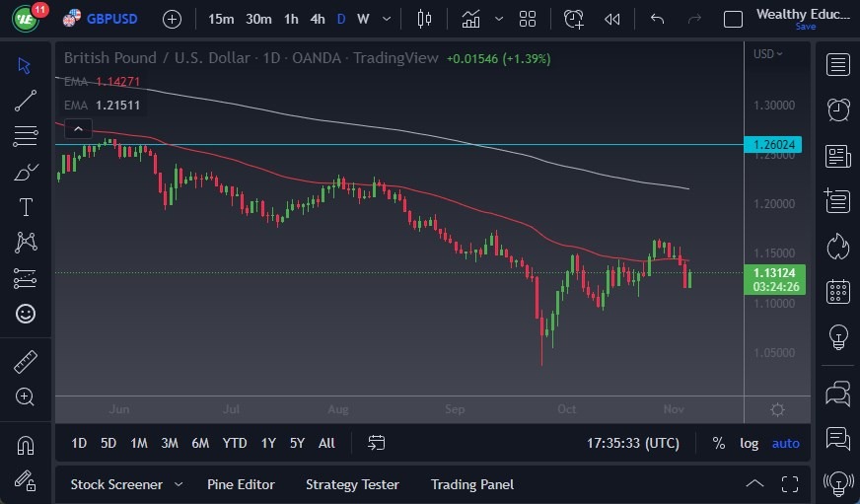Collapse the indicator legend chevron
Image resolution: width=860 pixels, height=504 pixels.
tap(77, 128)
